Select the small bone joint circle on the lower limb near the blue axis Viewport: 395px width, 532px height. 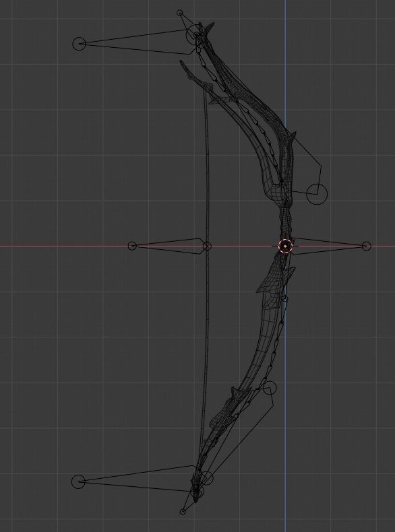point(284,299)
